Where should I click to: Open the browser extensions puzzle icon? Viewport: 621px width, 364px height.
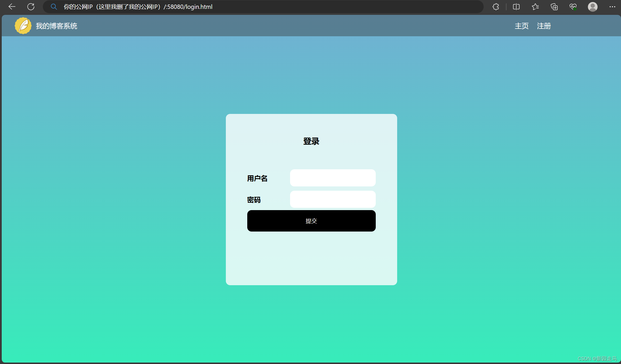[x=496, y=7]
